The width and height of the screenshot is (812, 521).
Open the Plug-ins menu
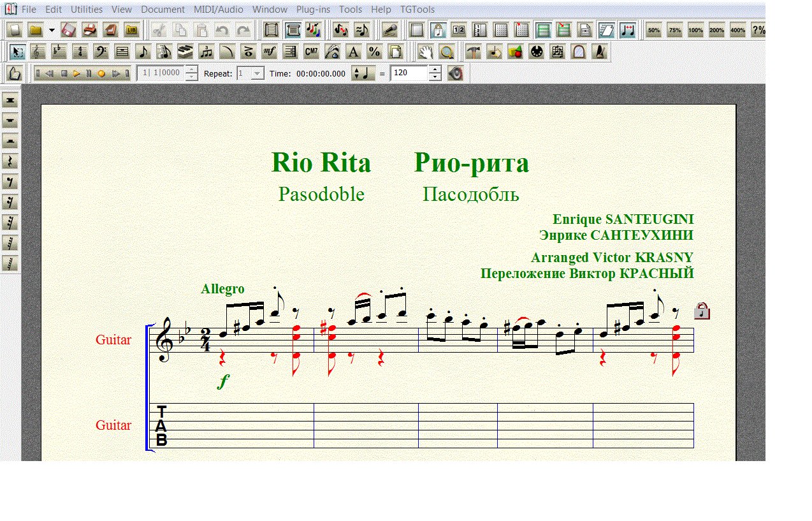pyautogui.click(x=313, y=10)
